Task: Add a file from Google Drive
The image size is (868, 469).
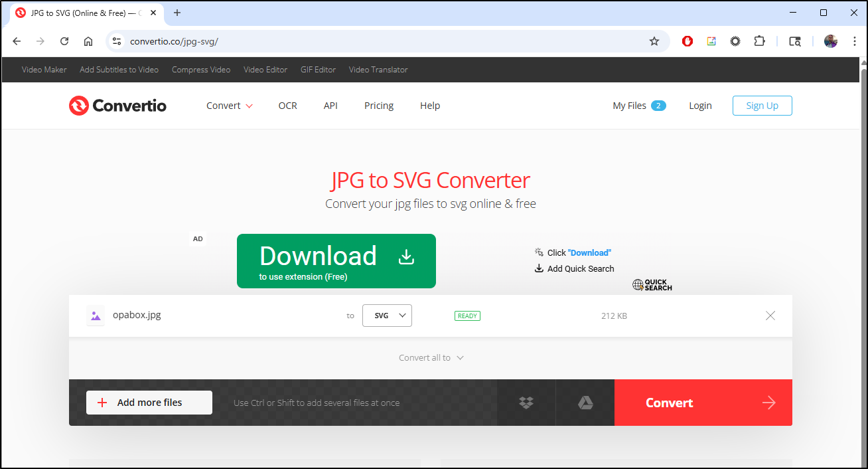Action: 585,403
